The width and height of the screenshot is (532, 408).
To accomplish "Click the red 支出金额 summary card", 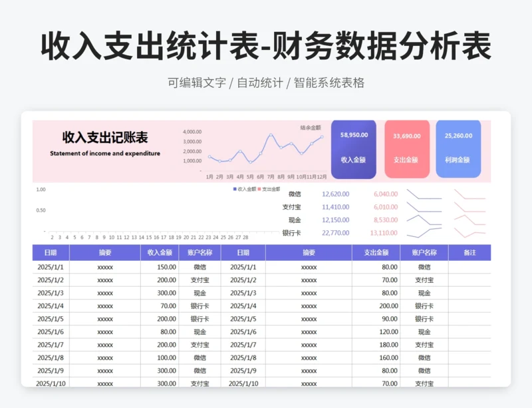I will (406, 148).
